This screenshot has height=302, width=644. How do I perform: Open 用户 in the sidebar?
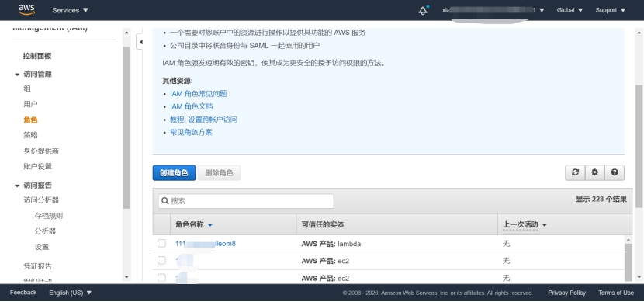30,104
